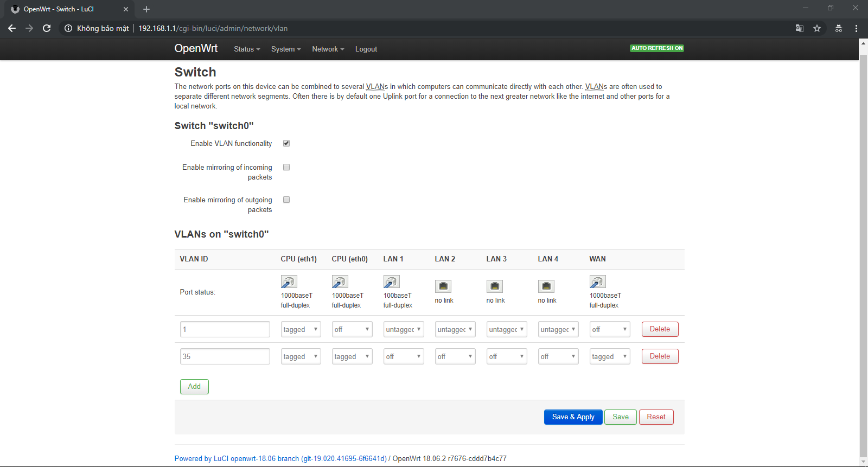The width and height of the screenshot is (868, 467).
Task: Open VLAN 1 LAN 4 untagged dropdown
Action: point(558,329)
